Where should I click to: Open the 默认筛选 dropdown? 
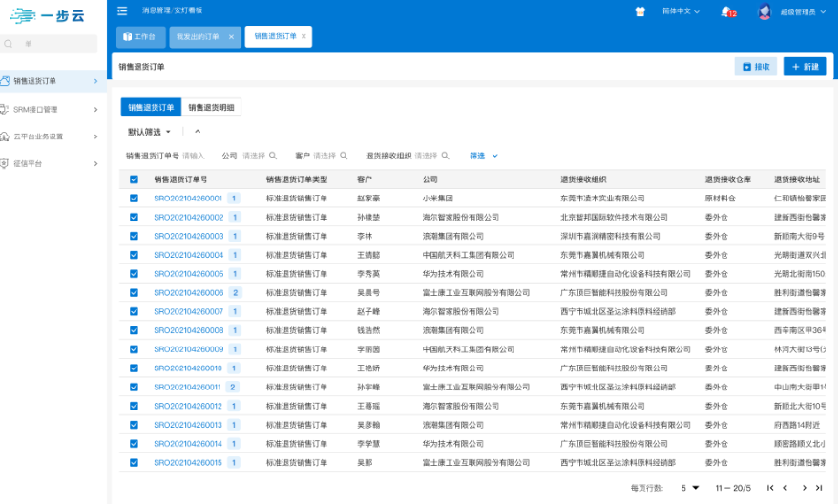(149, 132)
